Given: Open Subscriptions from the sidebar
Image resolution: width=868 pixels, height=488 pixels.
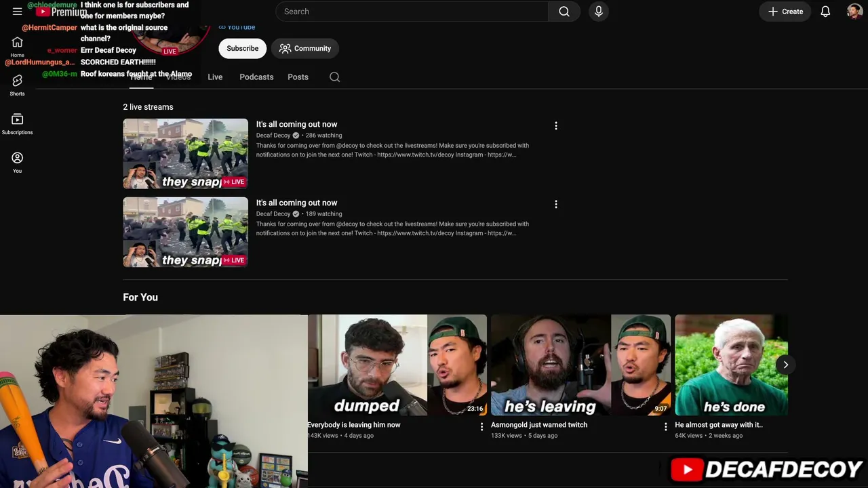Looking at the screenshot, I should coord(18,124).
